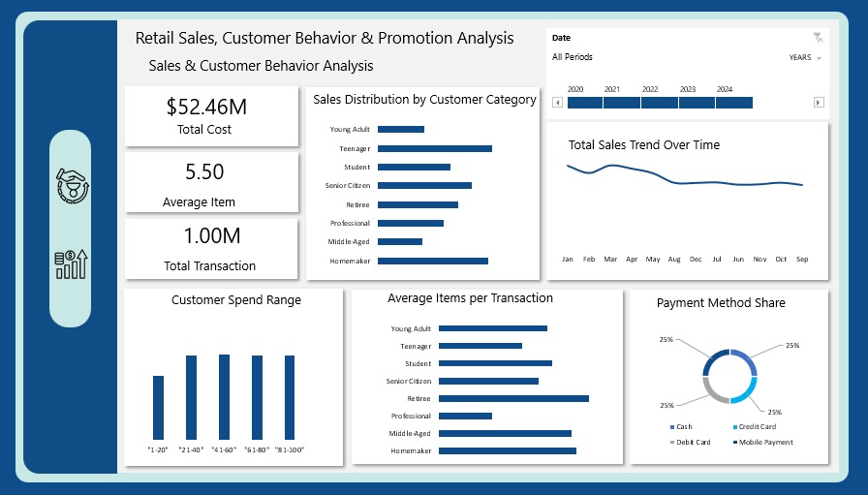Viewport: 868px width, 495px height.
Task: Click the Sep label on trend chart axis
Action: 802,260
